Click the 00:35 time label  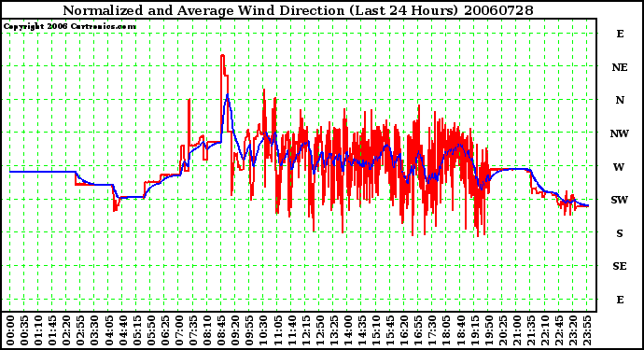[x=24, y=330]
